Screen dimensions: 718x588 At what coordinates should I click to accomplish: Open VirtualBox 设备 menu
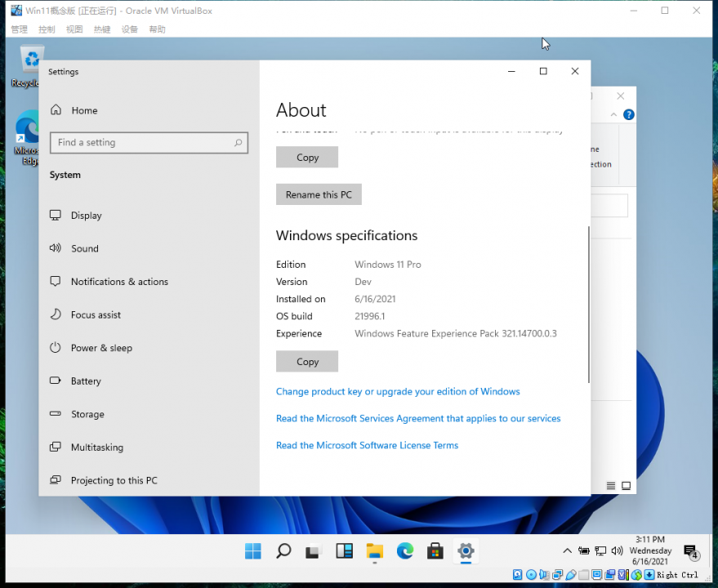[x=130, y=29]
